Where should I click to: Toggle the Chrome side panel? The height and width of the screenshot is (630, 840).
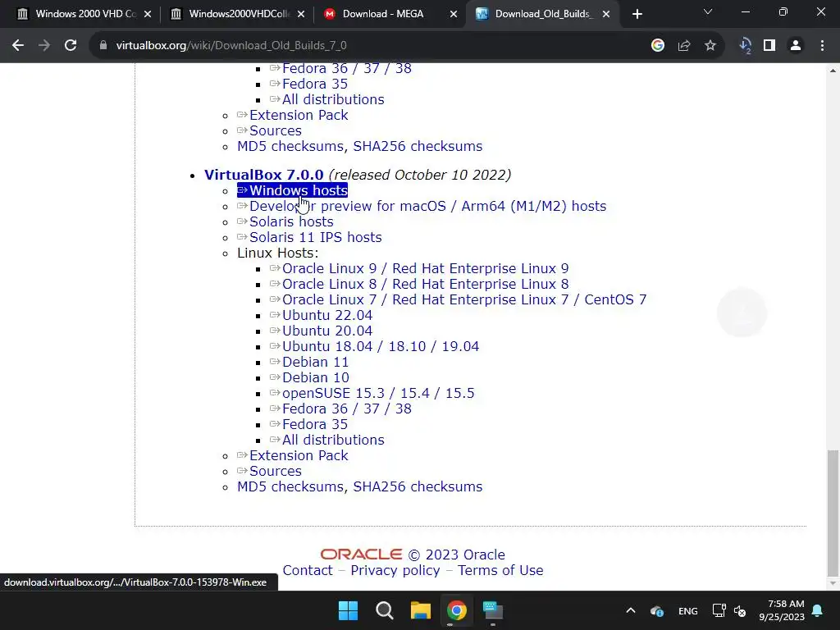click(769, 46)
